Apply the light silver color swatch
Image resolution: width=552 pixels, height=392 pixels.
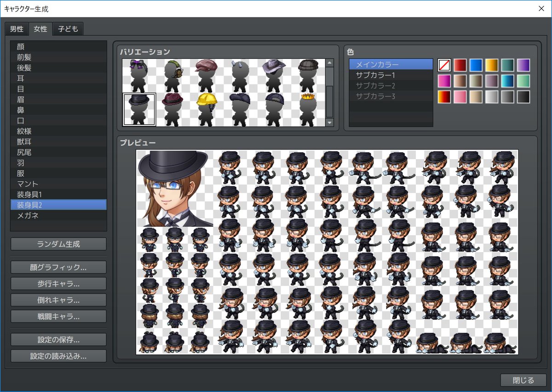point(492,97)
